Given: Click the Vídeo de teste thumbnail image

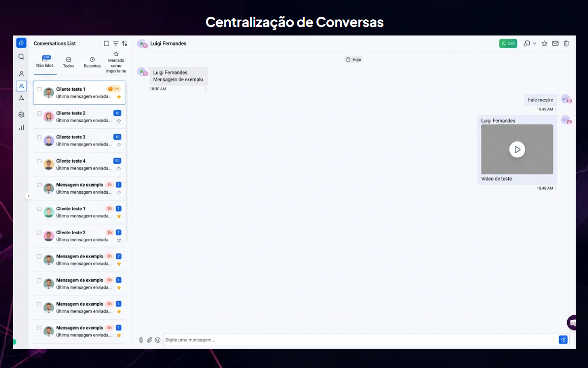Looking at the screenshot, I should pyautogui.click(x=517, y=149).
